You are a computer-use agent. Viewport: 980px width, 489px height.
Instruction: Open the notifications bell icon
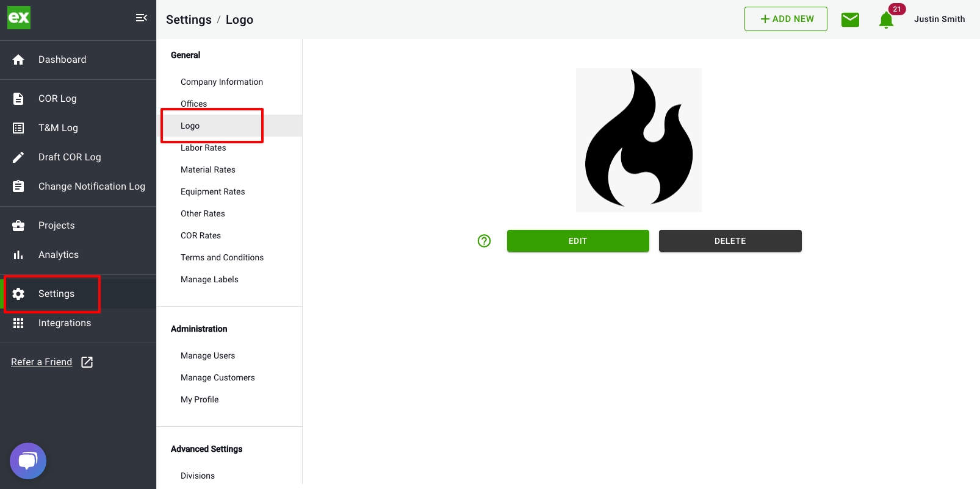[x=886, y=21]
